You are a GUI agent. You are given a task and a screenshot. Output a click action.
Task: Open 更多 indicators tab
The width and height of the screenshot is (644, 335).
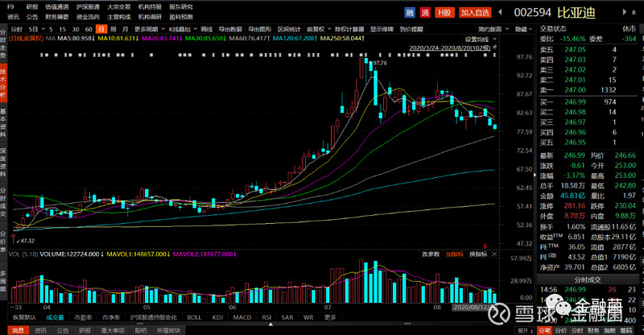[x=330, y=317]
